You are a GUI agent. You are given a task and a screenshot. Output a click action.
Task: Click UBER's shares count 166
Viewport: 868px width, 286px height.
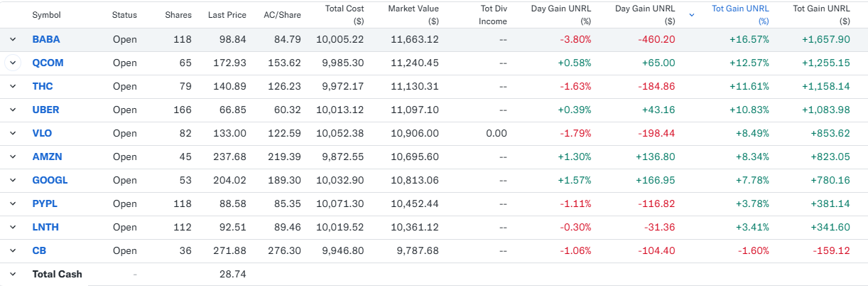click(x=183, y=110)
